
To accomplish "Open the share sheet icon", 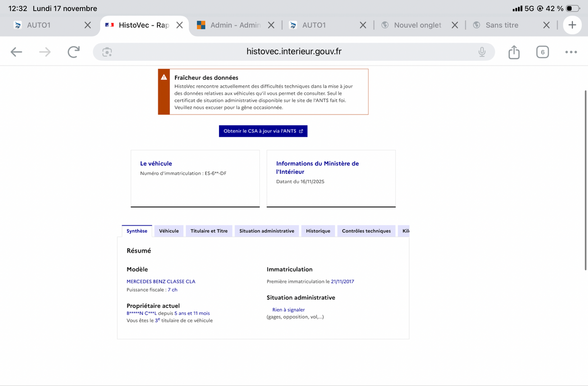I will [x=514, y=52].
